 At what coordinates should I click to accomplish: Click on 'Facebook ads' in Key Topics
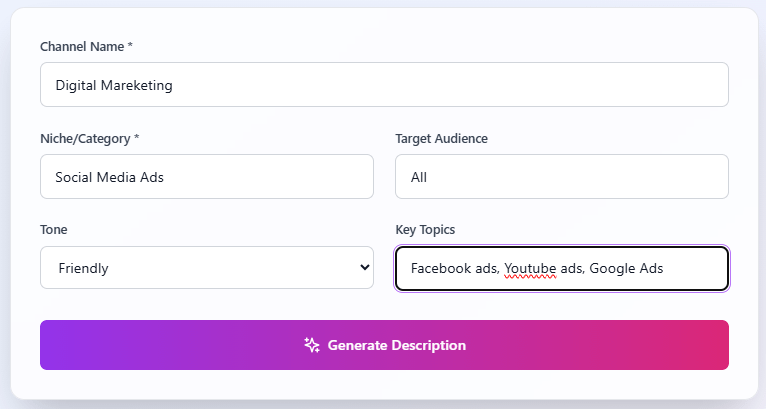coord(454,268)
